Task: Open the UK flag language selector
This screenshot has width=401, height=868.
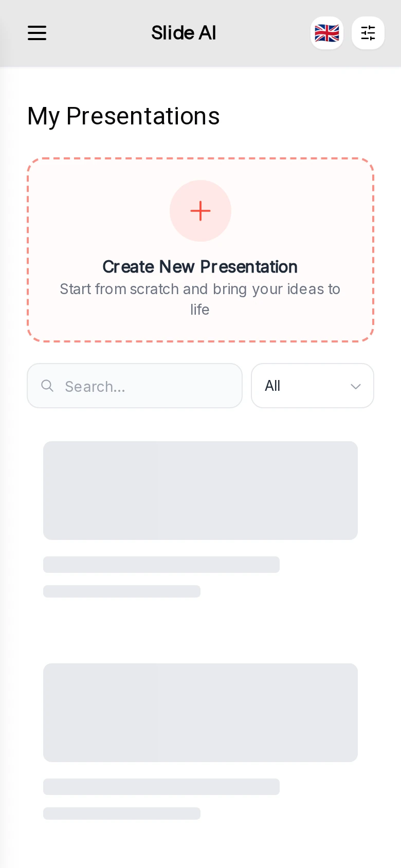Action: point(327,33)
